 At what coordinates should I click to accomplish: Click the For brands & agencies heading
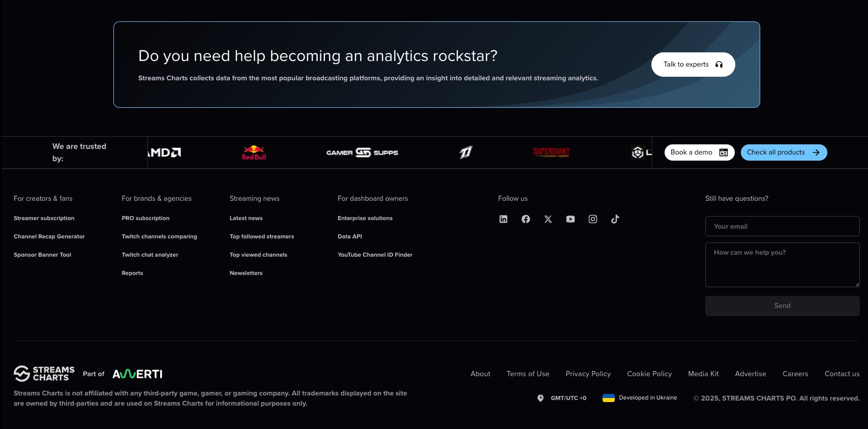157,198
